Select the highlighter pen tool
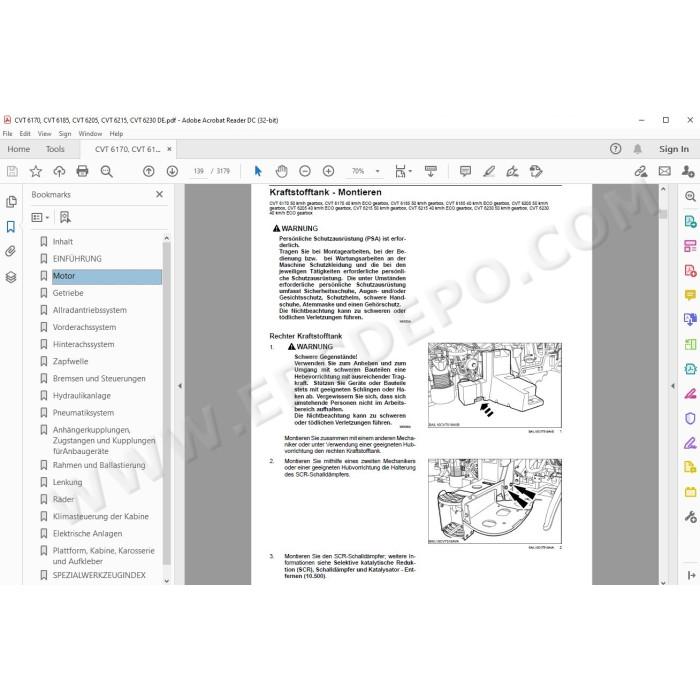The image size is (700, 700). (x=489, y=171)
